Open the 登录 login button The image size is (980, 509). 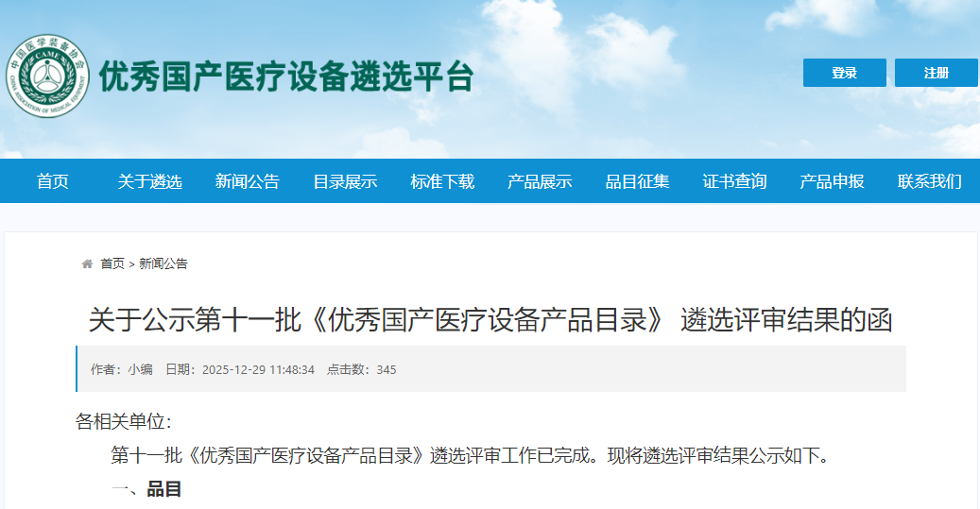coord(844,73)
